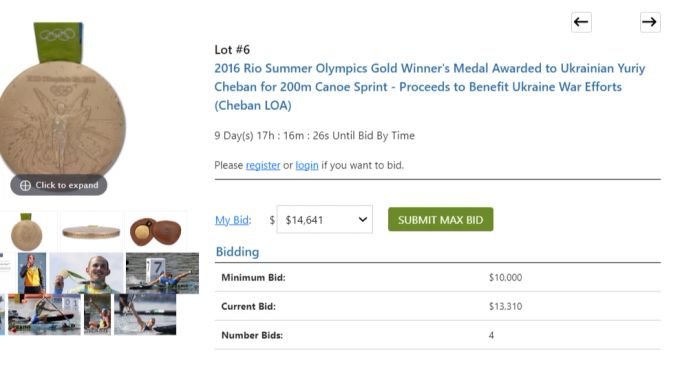Open the login link
This screenshot has width=680, height=365.
[307, 165]
